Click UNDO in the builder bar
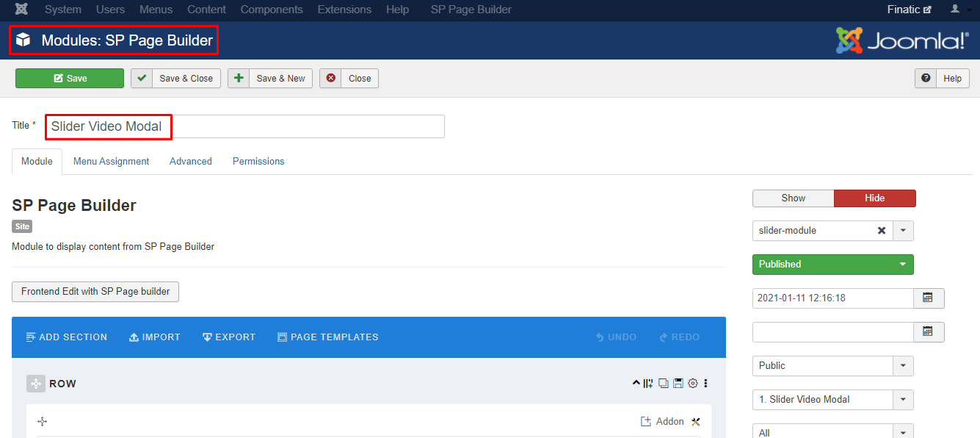The height and width of the screenshot is (438, 980). (616, 337)
